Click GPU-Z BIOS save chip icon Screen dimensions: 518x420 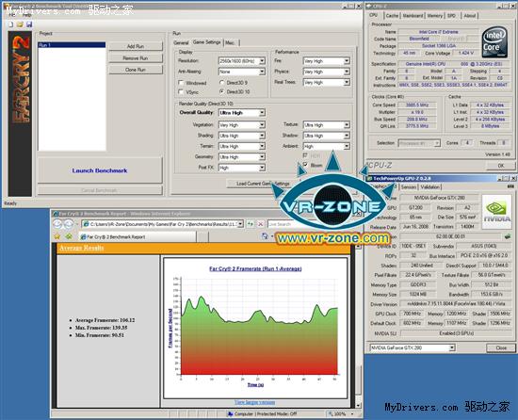pos(508,236)
